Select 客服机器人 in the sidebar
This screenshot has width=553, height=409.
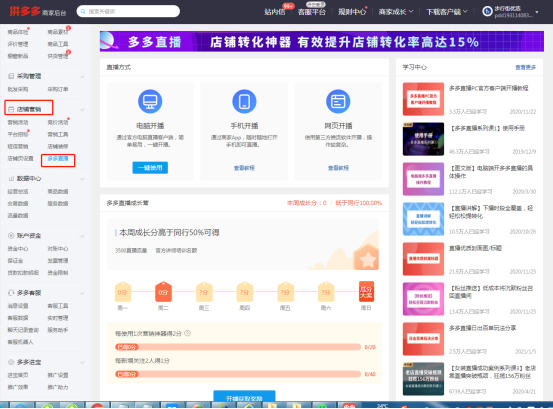click(20, 342)
